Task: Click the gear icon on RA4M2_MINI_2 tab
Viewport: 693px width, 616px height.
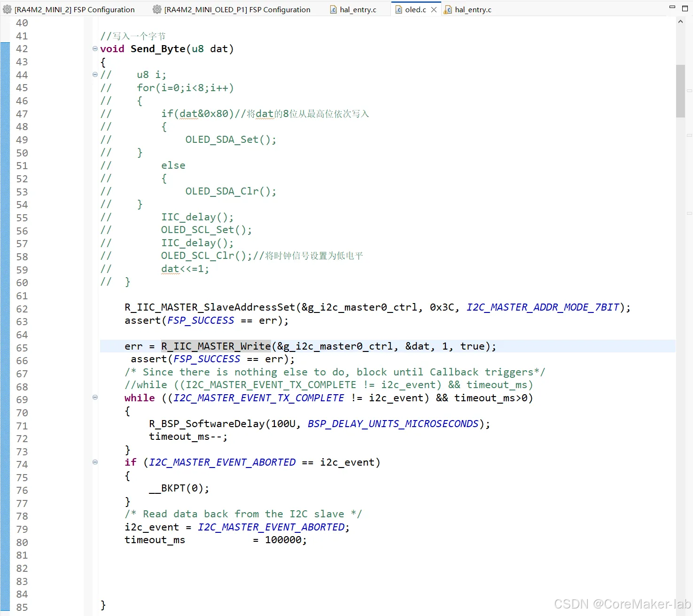Action: click(7, 9)
